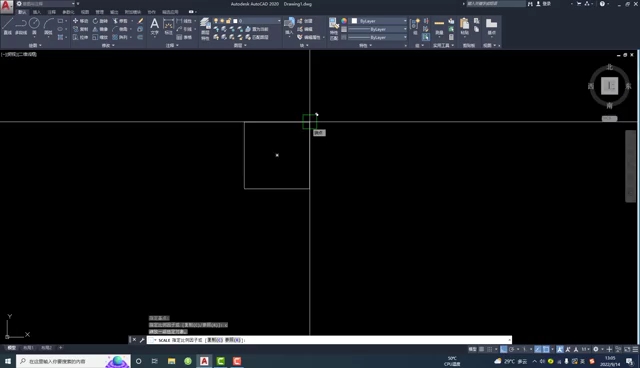Activate the Move tool in Modify panel
The image size is (640, 368).
tap(80, 21)
